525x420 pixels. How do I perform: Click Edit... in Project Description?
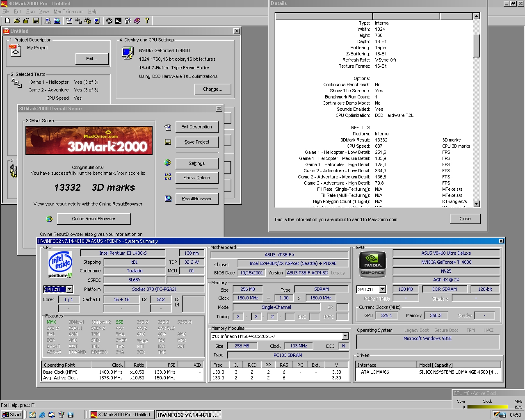pyautogui.click(x=92, y=59)
